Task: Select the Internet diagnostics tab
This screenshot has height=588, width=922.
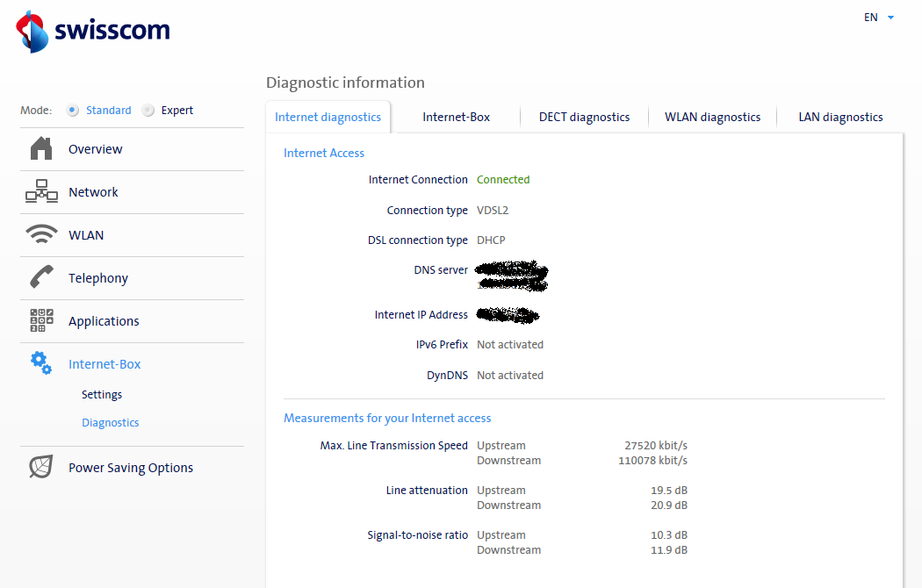Action: point(328,117)
